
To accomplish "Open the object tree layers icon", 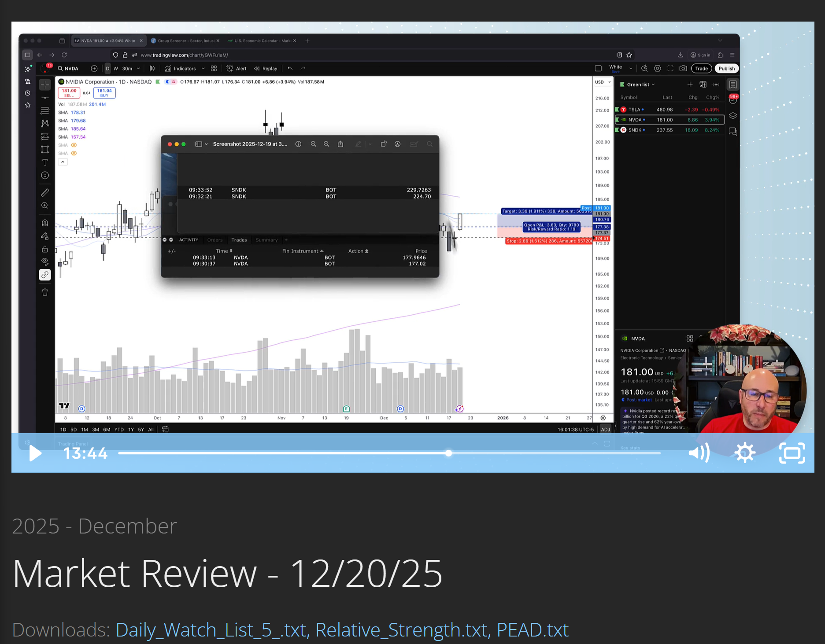I will click(x=733, y=116).
